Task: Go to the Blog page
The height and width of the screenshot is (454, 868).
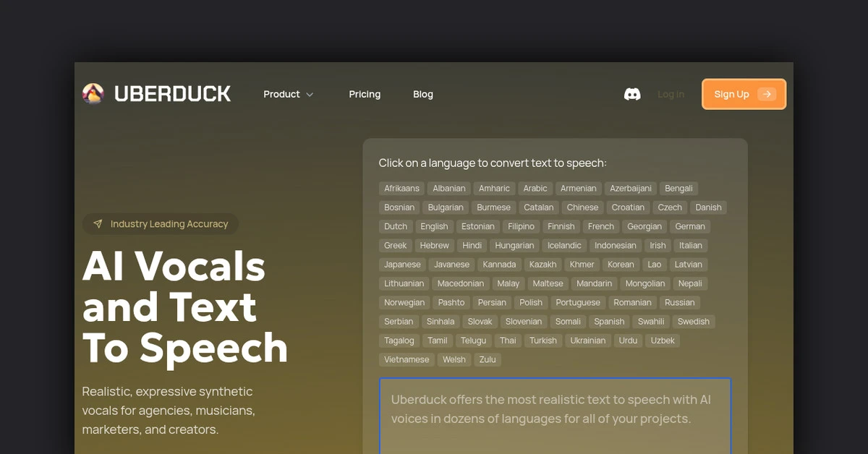Action: [x=423, y=94]
